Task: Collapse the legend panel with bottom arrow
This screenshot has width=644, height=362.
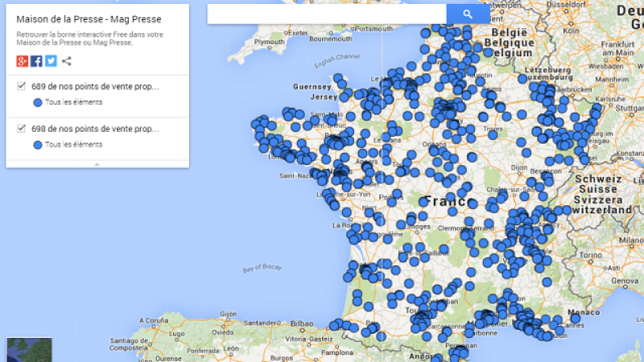Action: pyautogui.click(x=97, y=164)
